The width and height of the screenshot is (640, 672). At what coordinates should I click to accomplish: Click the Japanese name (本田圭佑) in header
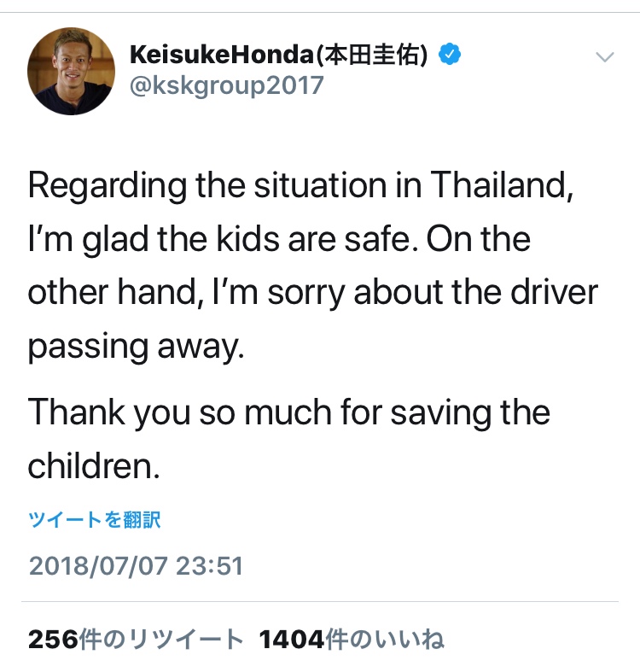click(371, 55)
